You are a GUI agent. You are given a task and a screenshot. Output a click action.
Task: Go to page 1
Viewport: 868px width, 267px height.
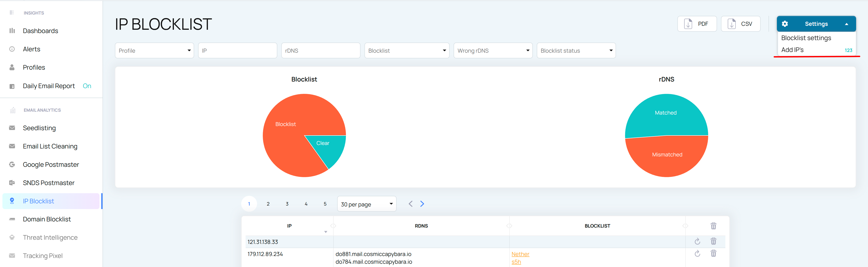tap(249, 204)
